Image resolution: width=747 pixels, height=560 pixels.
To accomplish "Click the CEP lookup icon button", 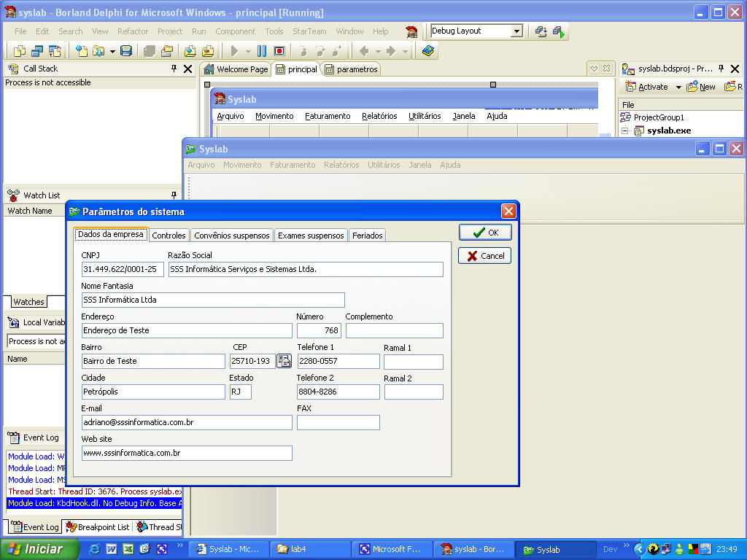I will click(284, 361).
